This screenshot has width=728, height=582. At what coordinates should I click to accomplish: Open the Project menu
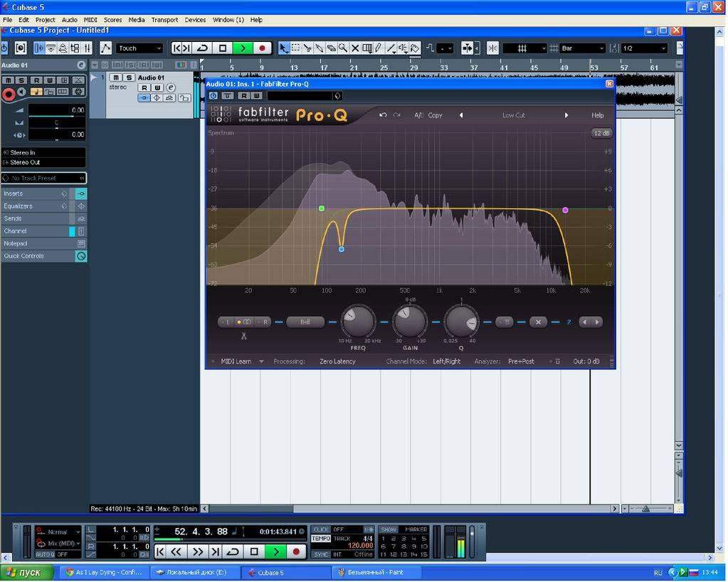45,20
